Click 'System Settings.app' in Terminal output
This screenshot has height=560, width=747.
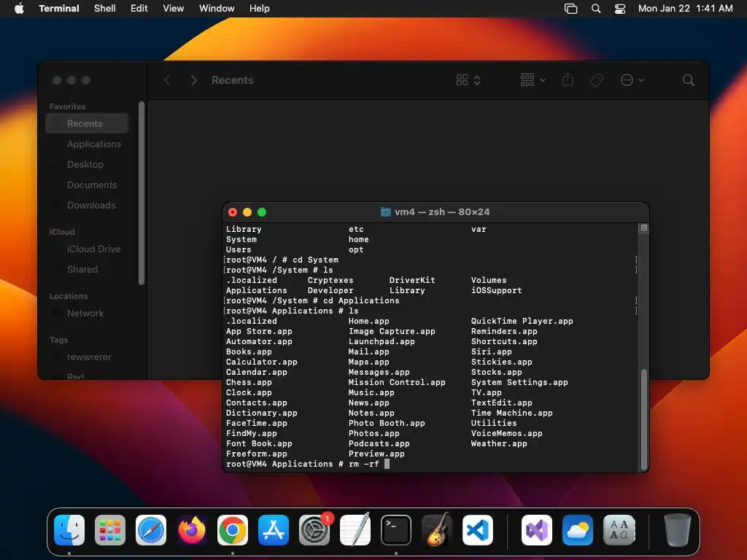[x=519, y=382]
